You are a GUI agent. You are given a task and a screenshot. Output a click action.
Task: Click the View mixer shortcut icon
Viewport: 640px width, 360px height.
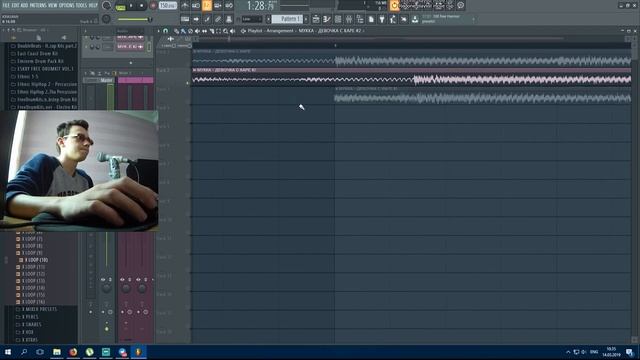click(x=349, y=19)
